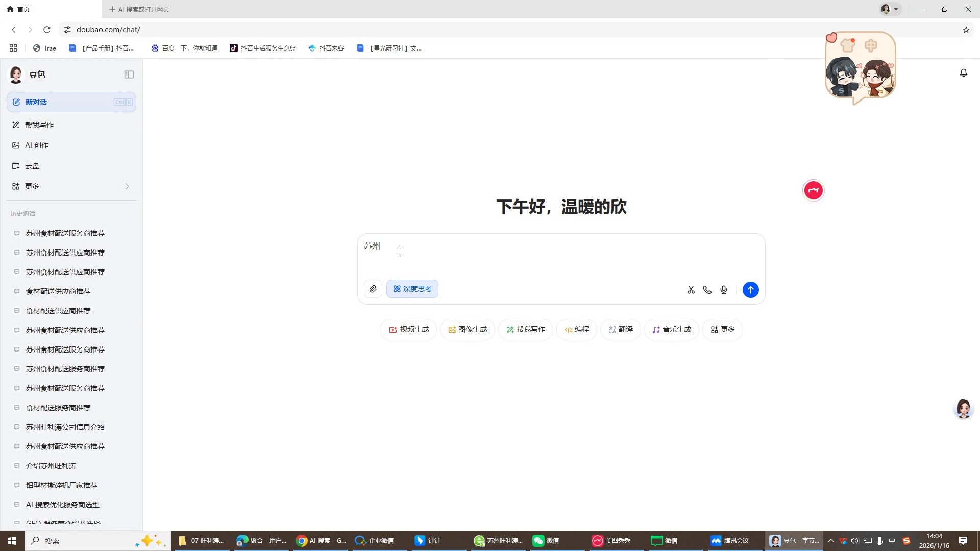Viewport: 980px width, 551px height.
Task: Click the paperclip attachment icon
Action: (373, 289)
